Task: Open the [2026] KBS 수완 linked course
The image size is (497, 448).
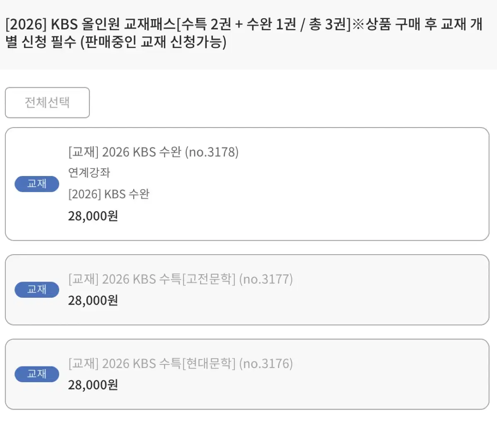Action: click(x=109, y=194)
